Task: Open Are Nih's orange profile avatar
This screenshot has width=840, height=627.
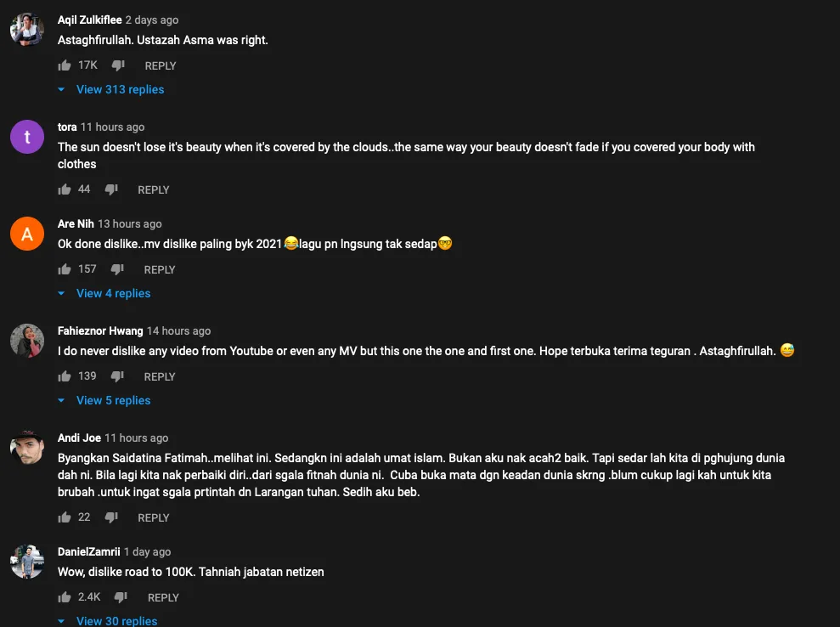Action: pos(27,233)
